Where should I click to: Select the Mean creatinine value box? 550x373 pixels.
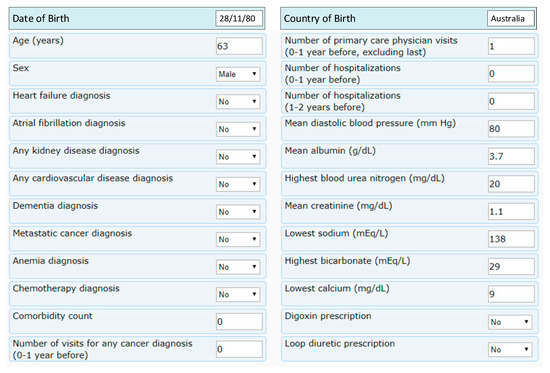pyautogui.click(x=511, y=212)
